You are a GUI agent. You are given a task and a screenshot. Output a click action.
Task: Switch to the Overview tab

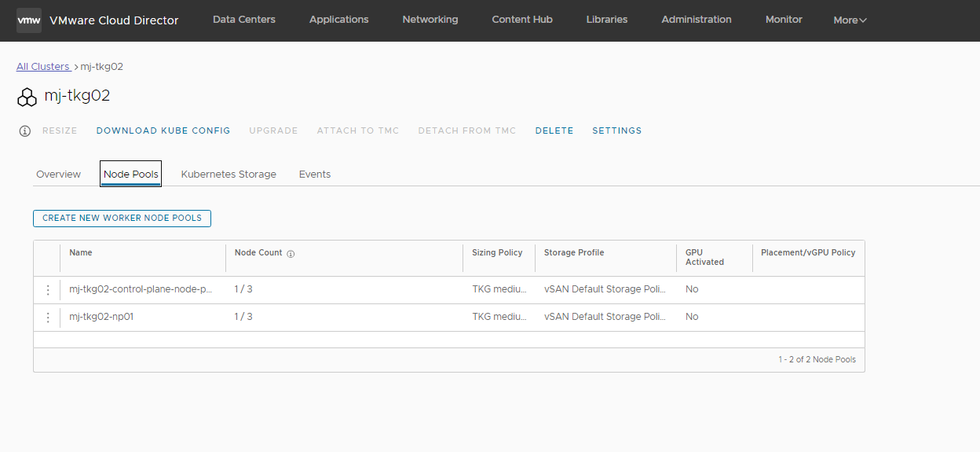click(x=58, y=175)
